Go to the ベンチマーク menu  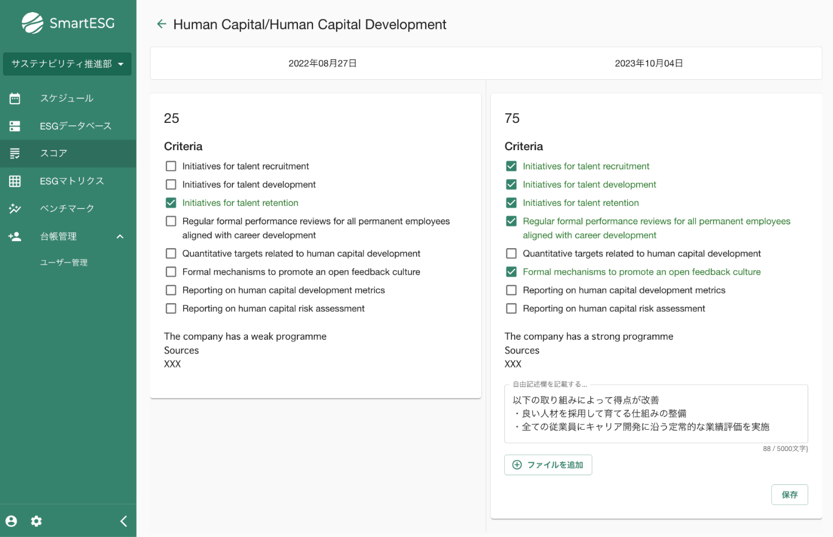67,208
